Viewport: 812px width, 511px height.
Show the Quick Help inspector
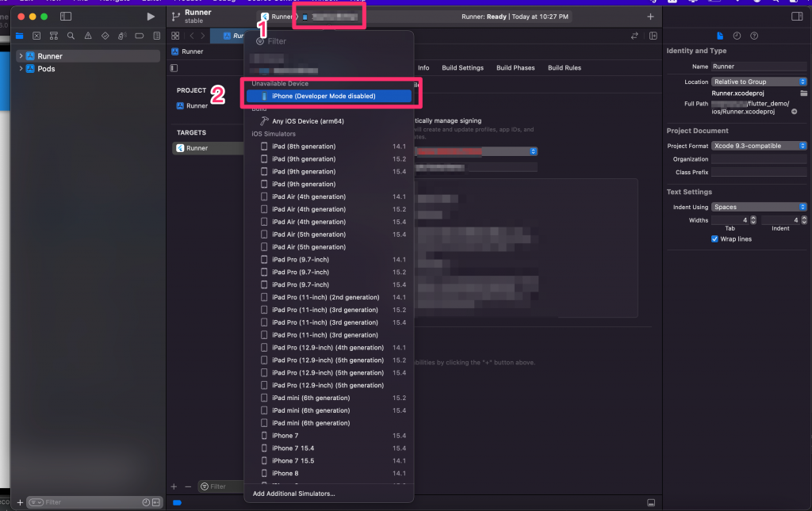coord(754,36)
